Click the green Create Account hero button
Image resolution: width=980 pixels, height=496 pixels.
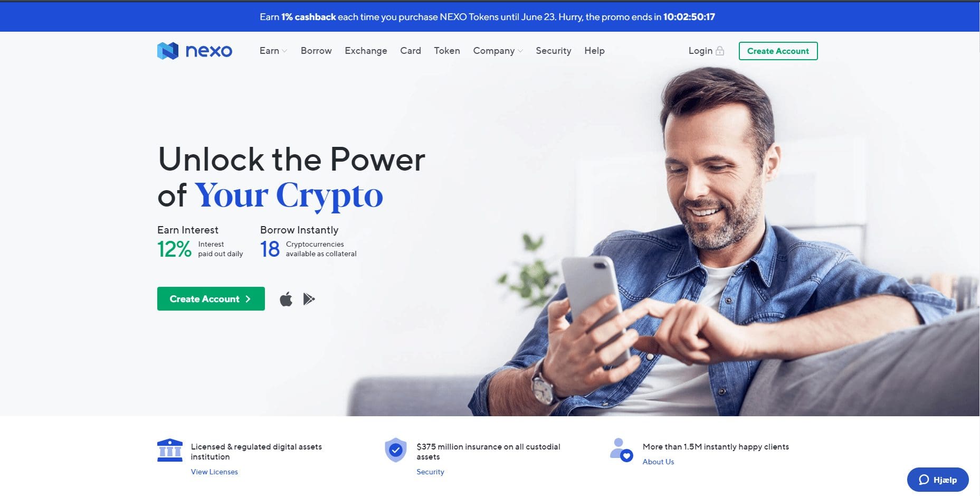click(211, 299)
